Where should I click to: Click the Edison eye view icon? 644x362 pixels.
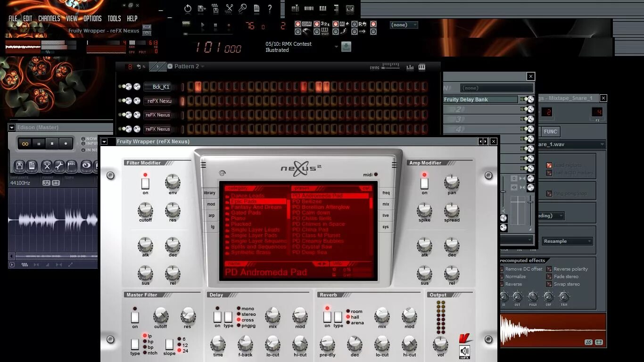tap(86, 165)
